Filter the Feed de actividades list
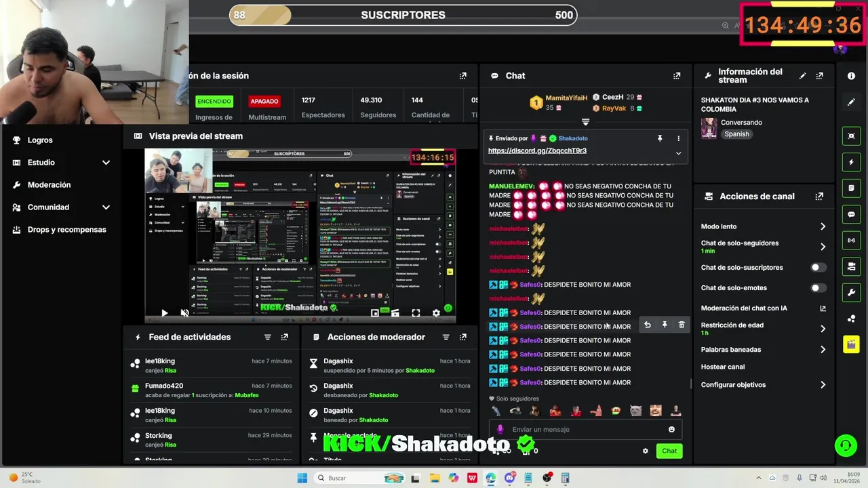868x488 pixels. 267,337
